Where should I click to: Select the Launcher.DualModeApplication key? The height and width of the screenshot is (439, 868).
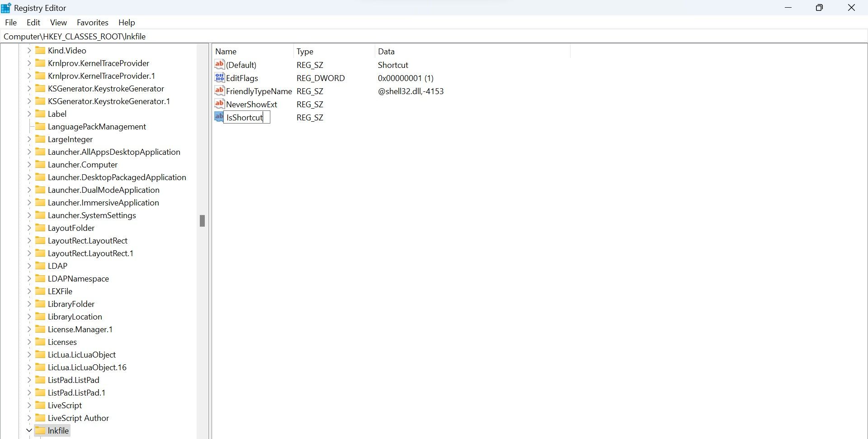[x=104, y=190]
